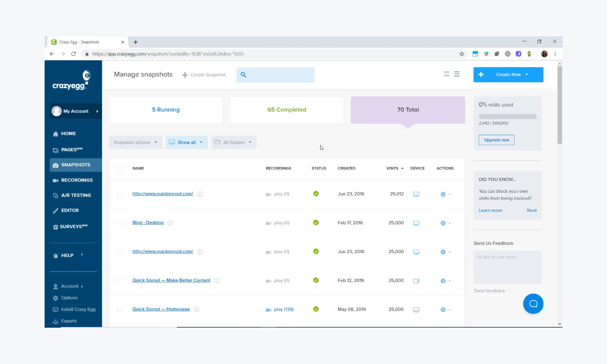Check the Blog - Desktop row checkbox

pyautogui.click(x=120, y=223)
